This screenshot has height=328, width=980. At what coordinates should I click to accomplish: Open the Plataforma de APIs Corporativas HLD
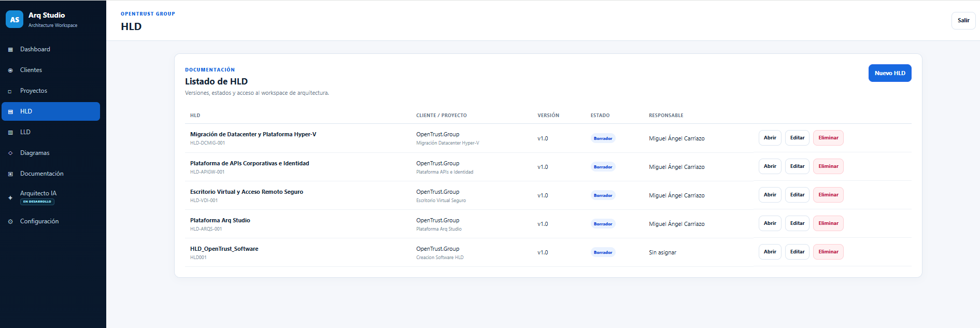(x=770, y=166)
